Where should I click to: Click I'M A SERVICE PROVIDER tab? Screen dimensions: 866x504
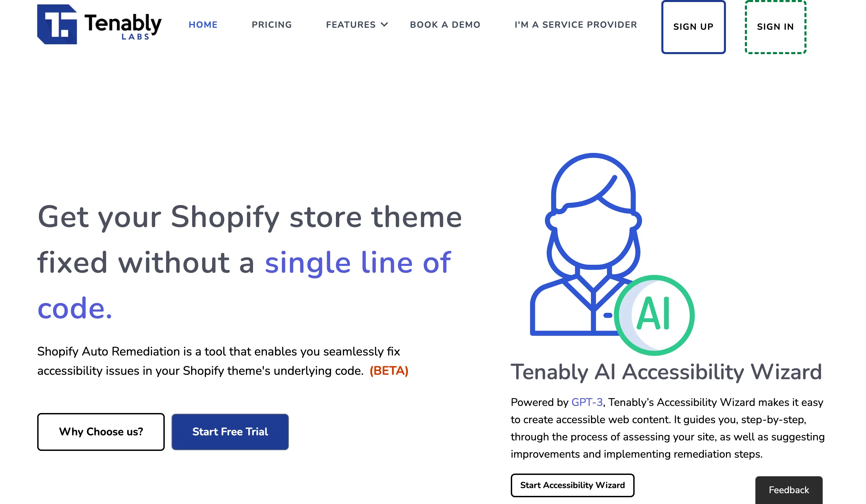[576, 25]
